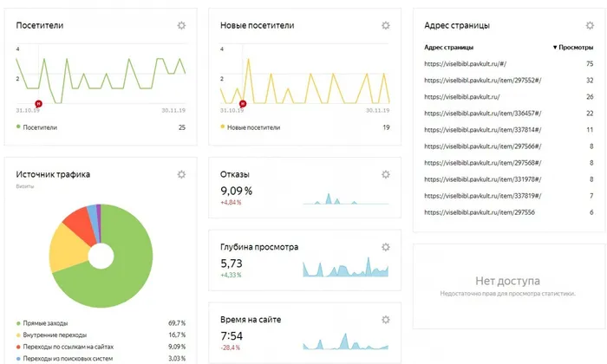
Task: Open settings gear of Адрес страницы widget
Action: pos(590,25)
